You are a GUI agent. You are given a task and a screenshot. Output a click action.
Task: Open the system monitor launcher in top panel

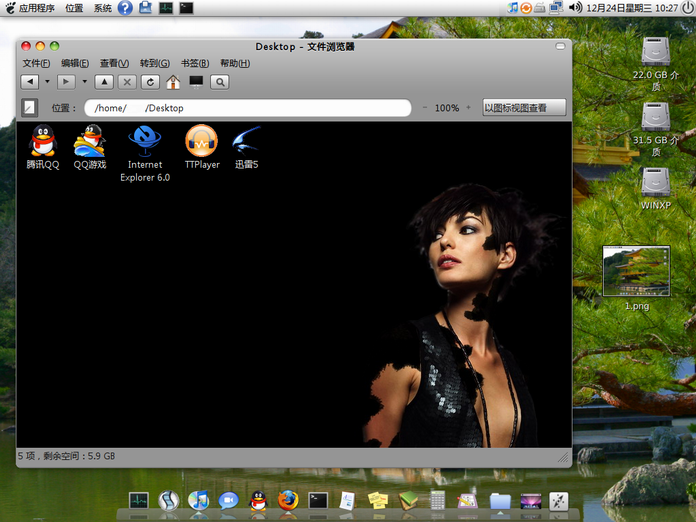pyautogui.click(x=166, y=8)
